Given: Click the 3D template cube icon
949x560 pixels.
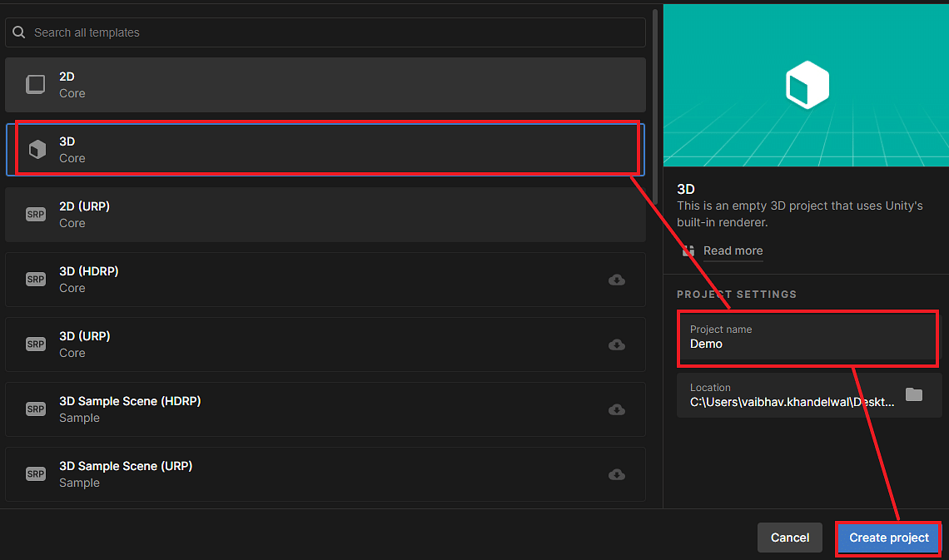Looking at the screenshot, I should click(37, 150).
